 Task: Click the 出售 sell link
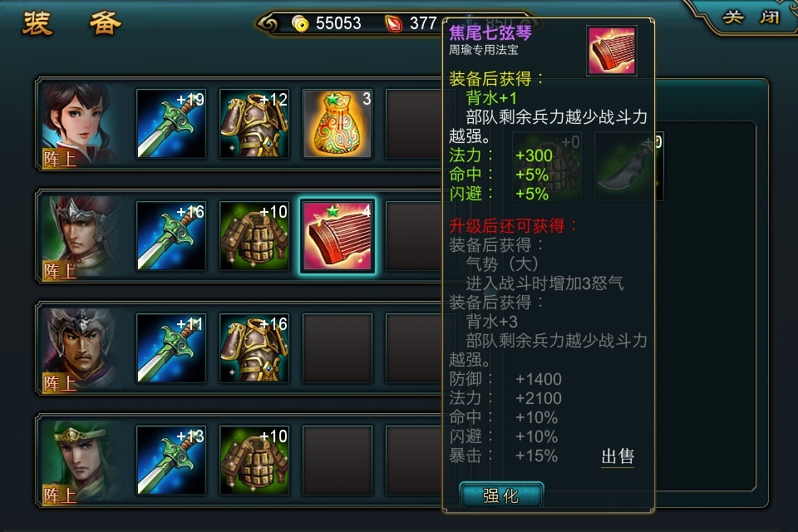[618, 456]
